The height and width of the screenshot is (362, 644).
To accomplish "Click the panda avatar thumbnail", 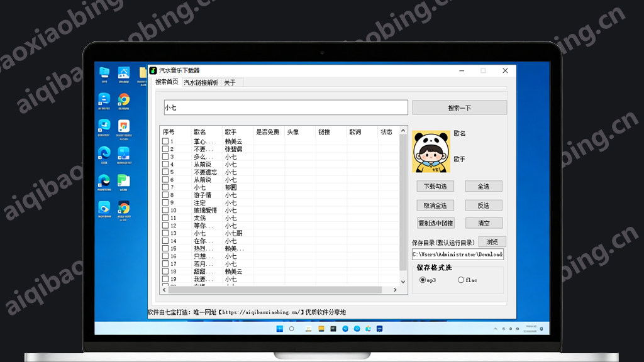I will coord(431,151).
